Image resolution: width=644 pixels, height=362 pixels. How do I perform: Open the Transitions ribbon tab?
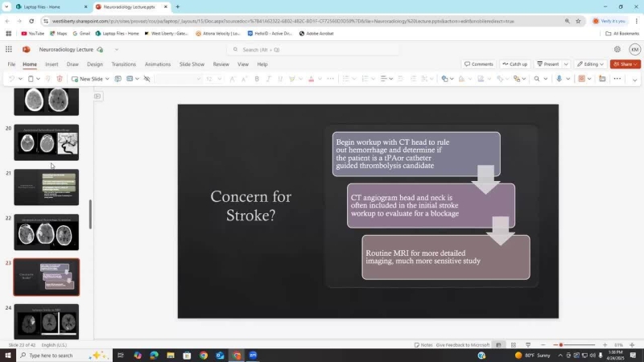tap(123, 64)
